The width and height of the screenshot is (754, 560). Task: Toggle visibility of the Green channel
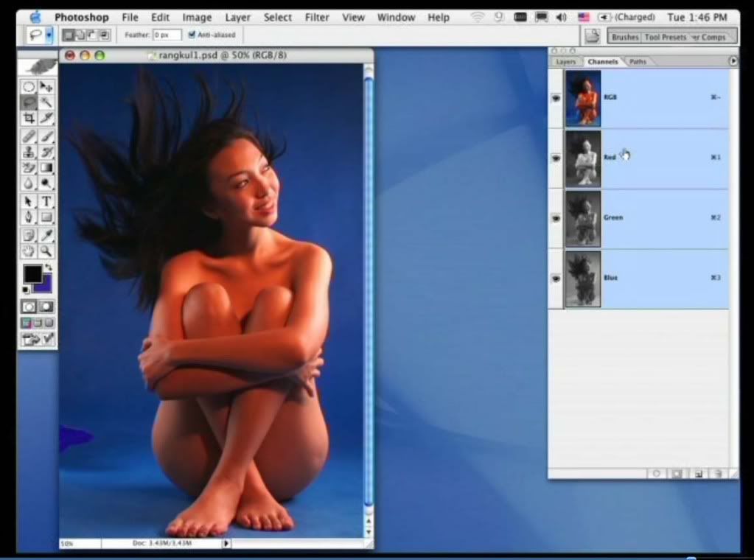click(556, 218)
